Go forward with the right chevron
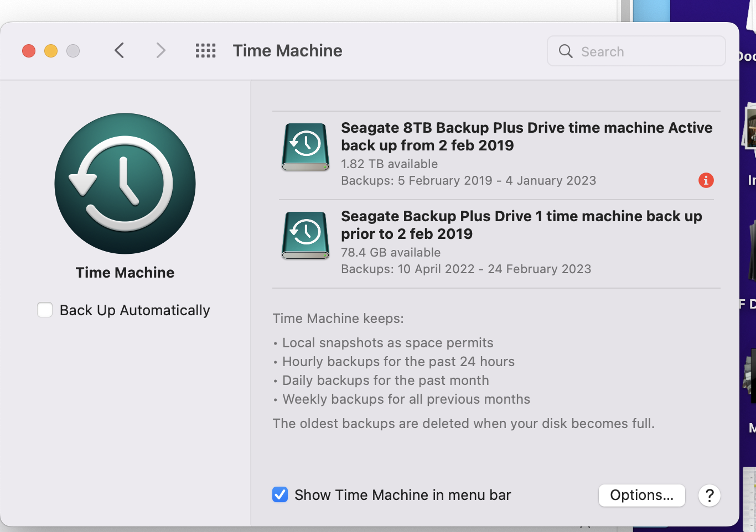 click(160, 51)
